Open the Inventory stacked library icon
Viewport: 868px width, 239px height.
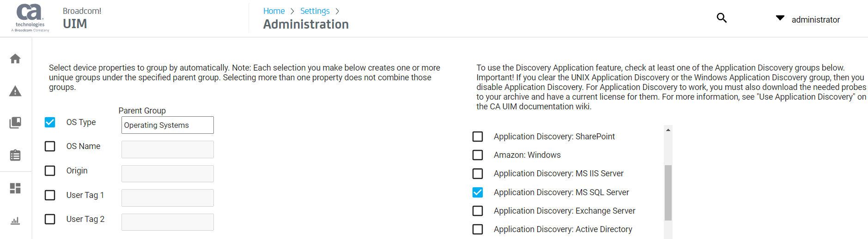click(x=15, y=123)
